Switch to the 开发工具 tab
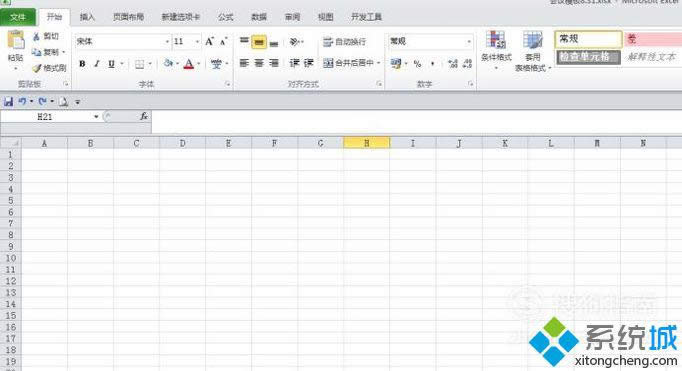Image resolution: width=682 pixels, height=371 pixels. point(366,17)
